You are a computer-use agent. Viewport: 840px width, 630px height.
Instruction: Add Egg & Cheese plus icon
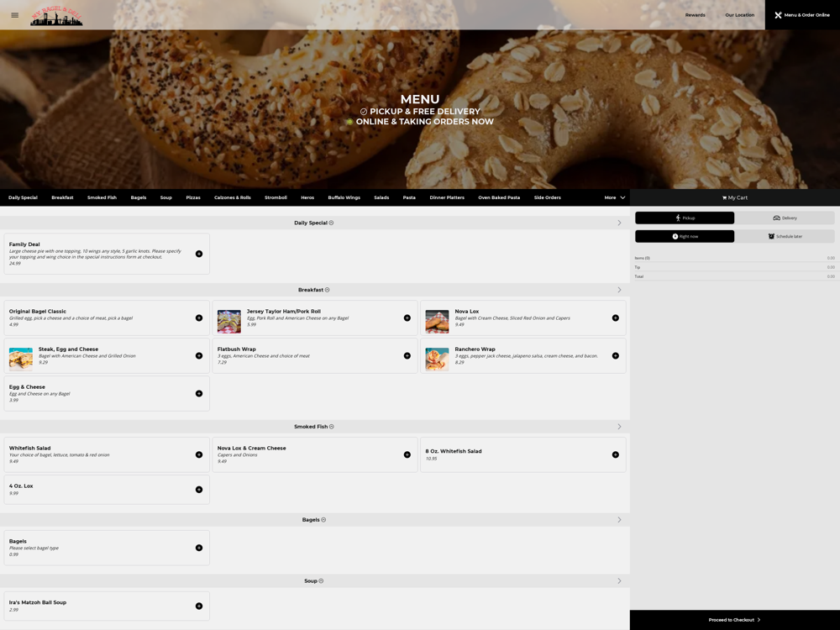click(199, 394)
